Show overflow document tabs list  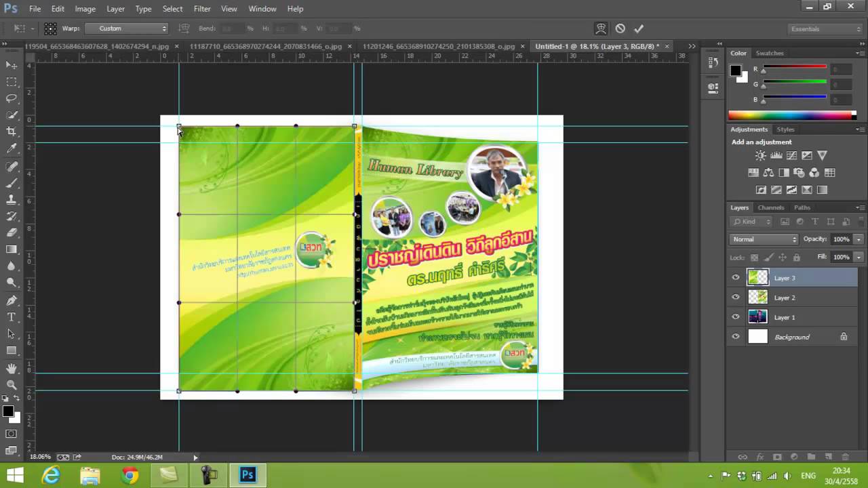click(x=692, y=46)
